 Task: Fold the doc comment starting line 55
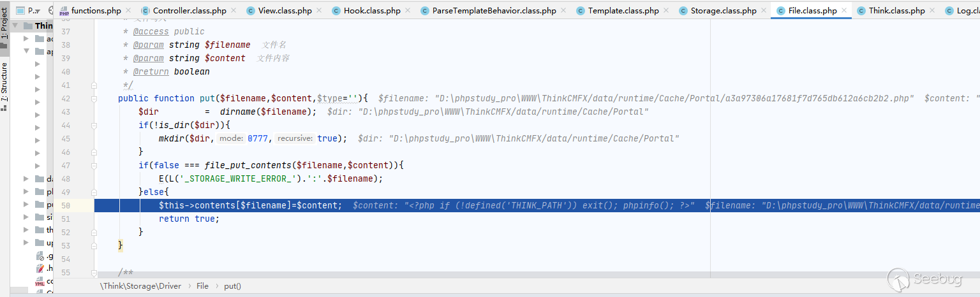[94, 272]
